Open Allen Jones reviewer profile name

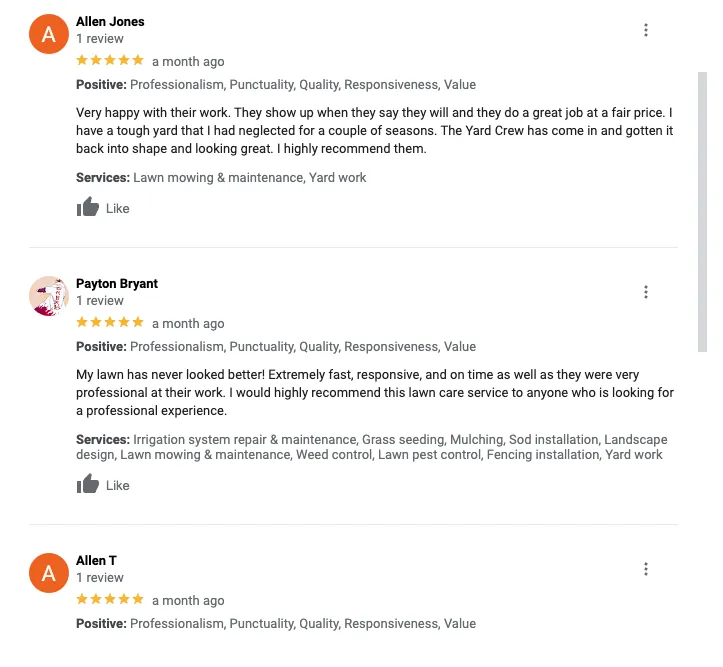(110, 21)
